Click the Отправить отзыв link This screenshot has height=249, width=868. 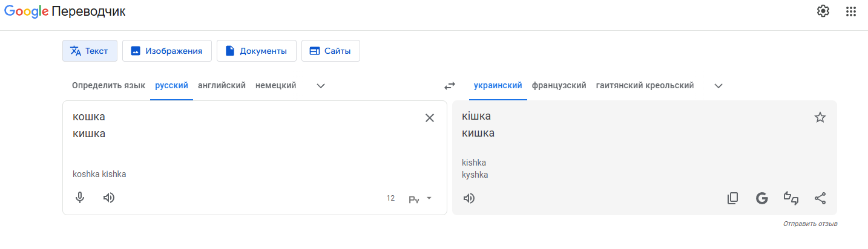(x=810, y=224)
